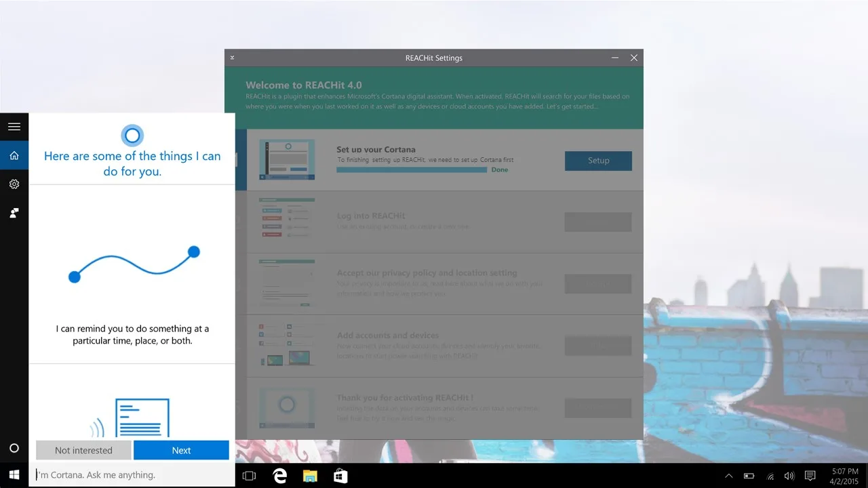The image size is (868, 488).
Task: Check battery status in the system tray
Action: tap(749, 476)
